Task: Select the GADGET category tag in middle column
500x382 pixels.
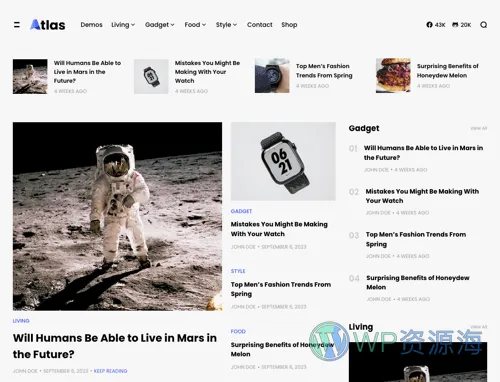Action: pyautogui.click(x=241, y=211)
